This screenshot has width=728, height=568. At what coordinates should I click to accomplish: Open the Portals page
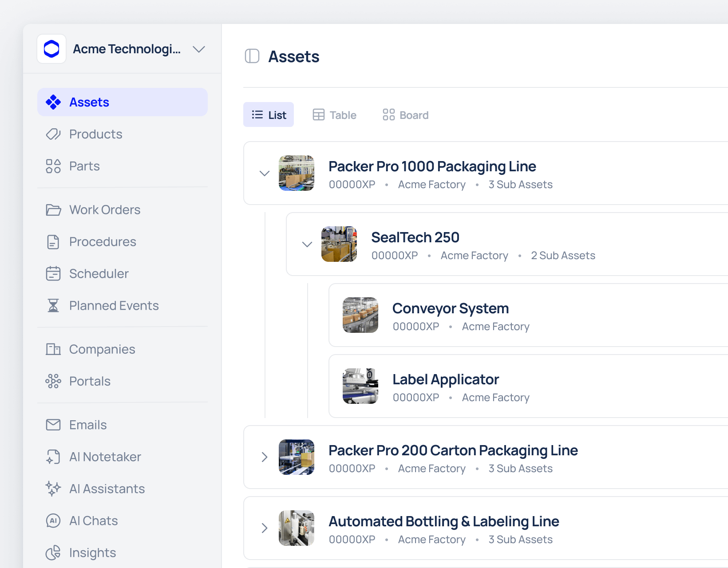(x=123, y=381)
